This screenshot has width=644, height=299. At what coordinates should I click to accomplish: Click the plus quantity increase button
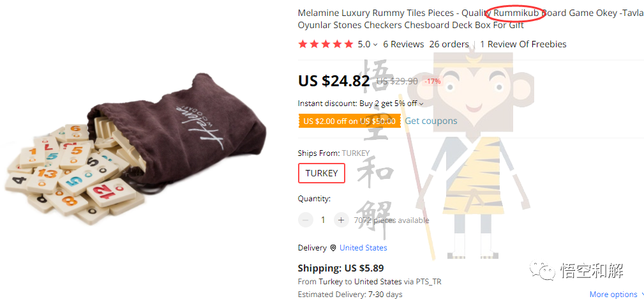[x=341, y=220]
